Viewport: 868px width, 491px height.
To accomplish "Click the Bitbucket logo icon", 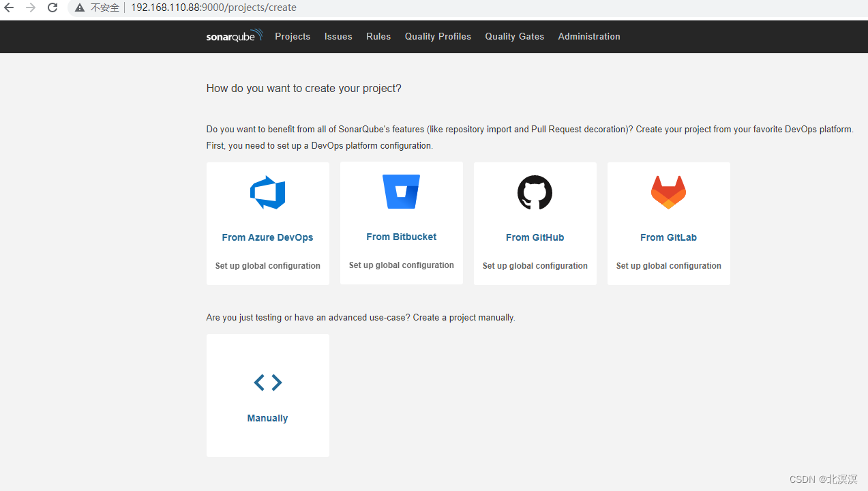I will click(x=401, y=192).
